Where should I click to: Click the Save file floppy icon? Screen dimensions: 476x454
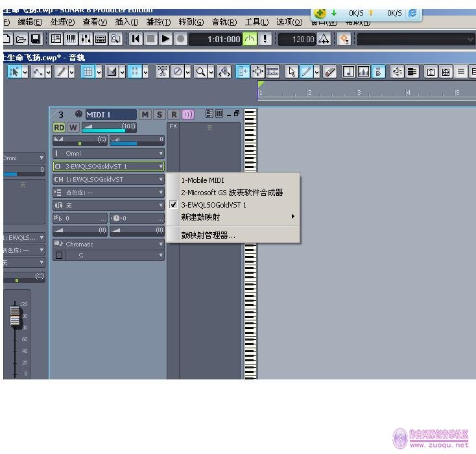[36, 39]
